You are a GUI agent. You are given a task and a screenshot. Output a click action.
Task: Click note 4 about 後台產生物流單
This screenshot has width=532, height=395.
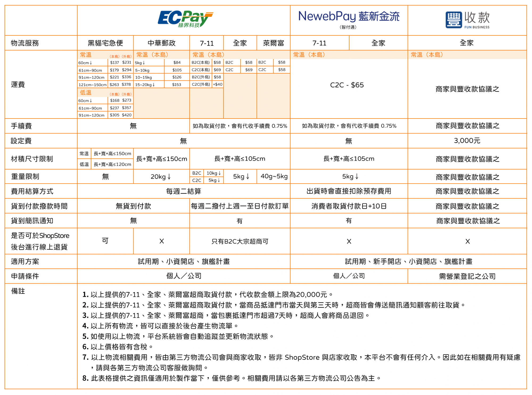[160, 326]
